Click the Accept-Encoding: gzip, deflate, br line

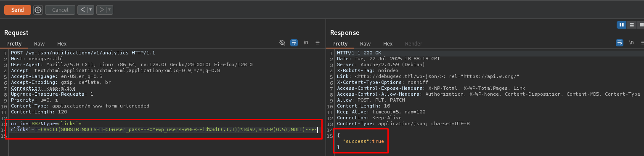point(61,82)
